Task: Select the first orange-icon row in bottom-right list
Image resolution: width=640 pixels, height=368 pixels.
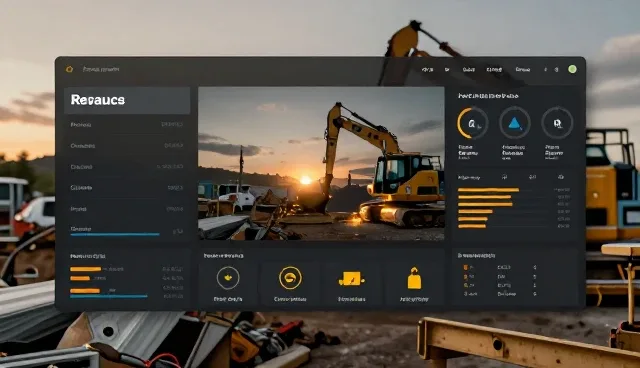Action: click(x=500, y=267)
